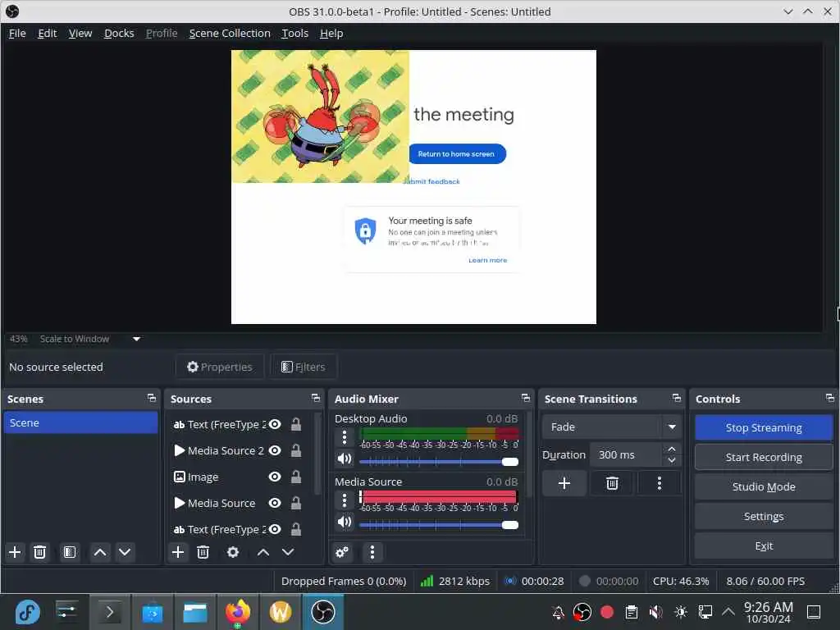Move scene down with arrow icon
840x630 pixels.
(x=125, y=552)
